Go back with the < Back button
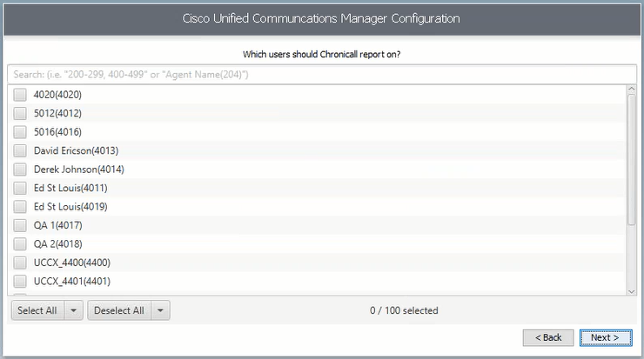 click(548, 337)
